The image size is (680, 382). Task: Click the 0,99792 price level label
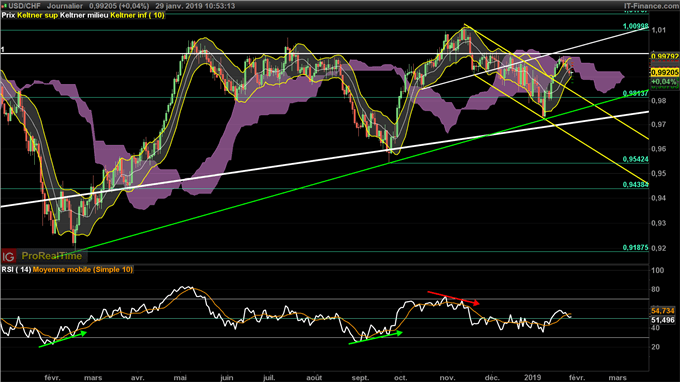coord(664,56)
